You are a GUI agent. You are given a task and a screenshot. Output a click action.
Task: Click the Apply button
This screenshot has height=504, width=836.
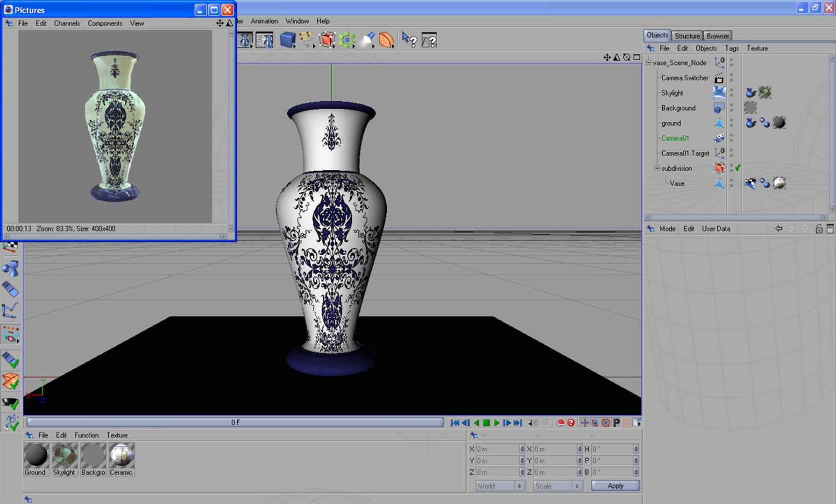615,486
